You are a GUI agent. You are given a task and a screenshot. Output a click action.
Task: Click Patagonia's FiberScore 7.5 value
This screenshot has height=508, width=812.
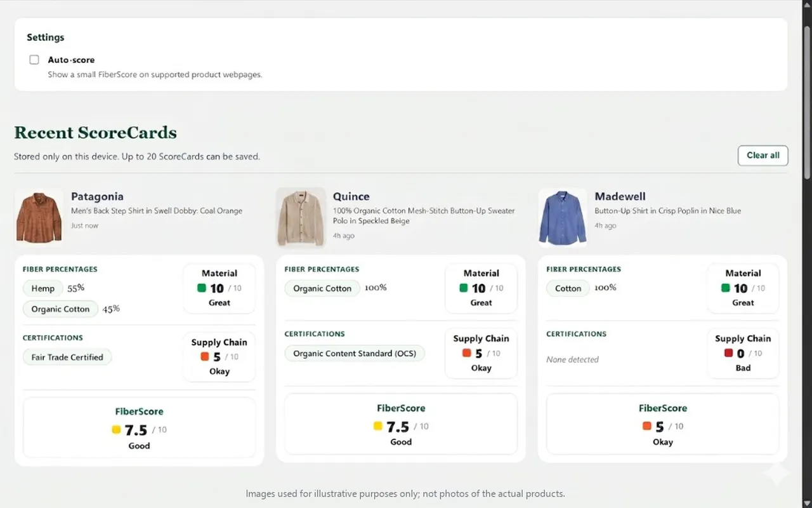tap(136, 430)
